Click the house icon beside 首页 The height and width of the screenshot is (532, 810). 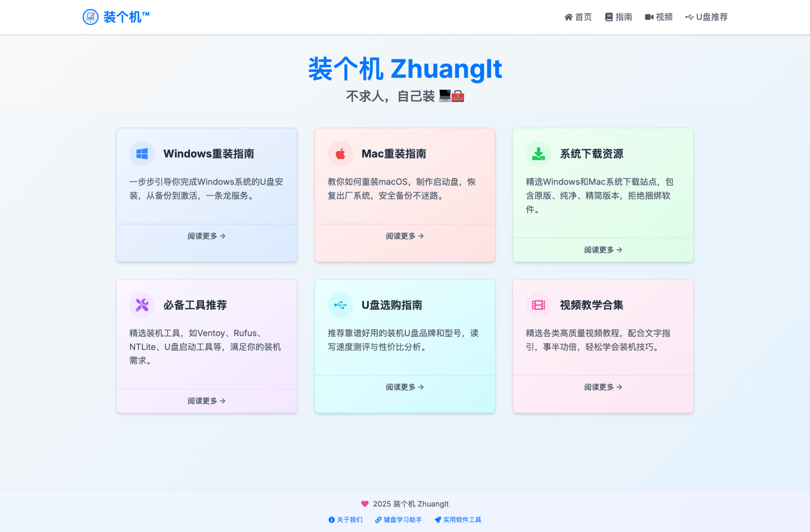(x=569, y=17)
